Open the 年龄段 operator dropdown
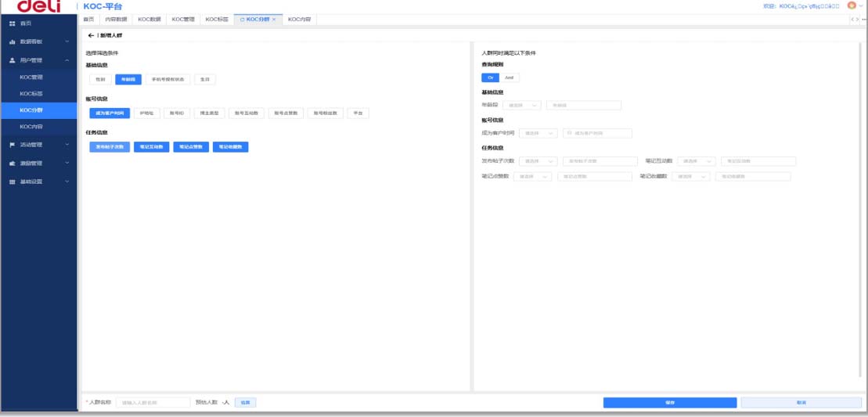Screen dimensions: 868x417 (x=524, y=105)
